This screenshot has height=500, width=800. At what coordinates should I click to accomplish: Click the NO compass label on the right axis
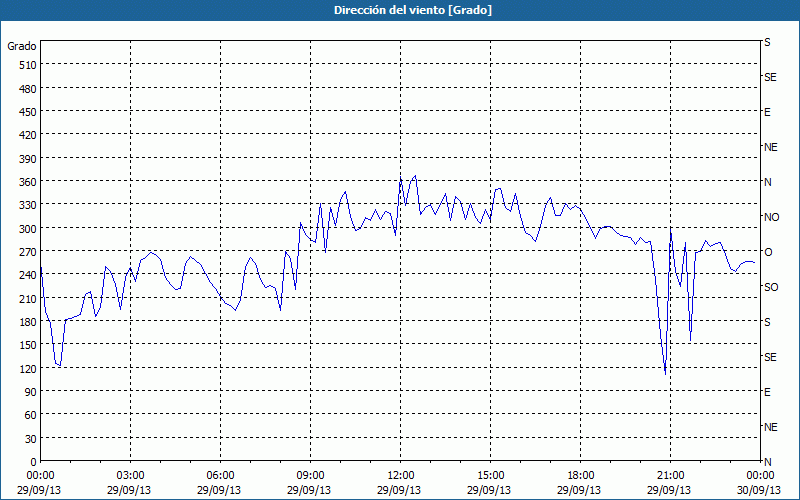tap(771, 217)
